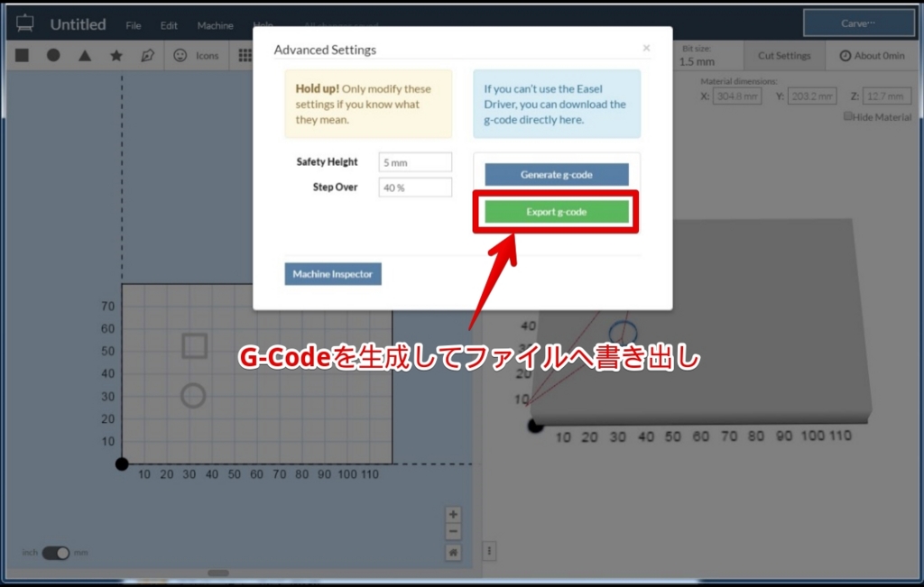Select the pen drawing tool
The width and height of the screenshot is (924, 587).
147,55
